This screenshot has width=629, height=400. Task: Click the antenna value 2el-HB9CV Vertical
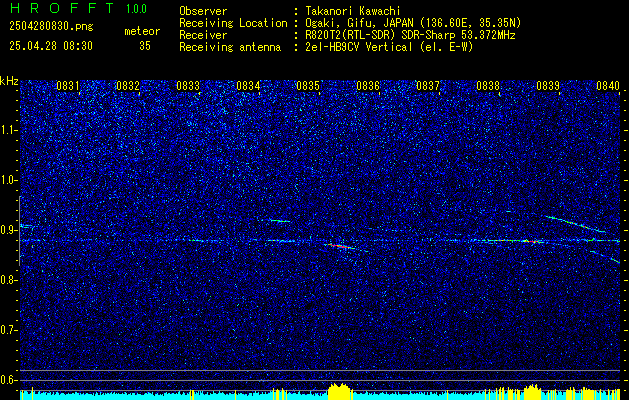tap(359, 47)
